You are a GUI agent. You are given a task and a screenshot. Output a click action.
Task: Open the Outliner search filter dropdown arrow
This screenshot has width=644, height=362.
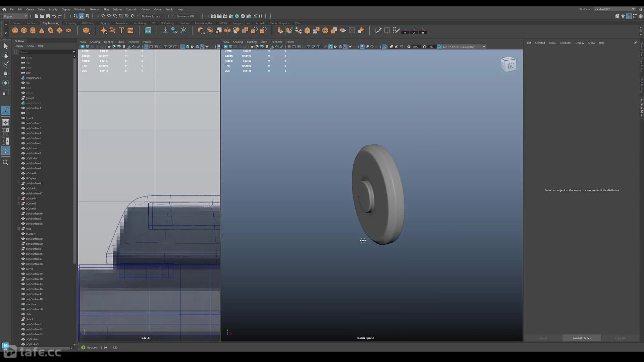coord(74,52)
